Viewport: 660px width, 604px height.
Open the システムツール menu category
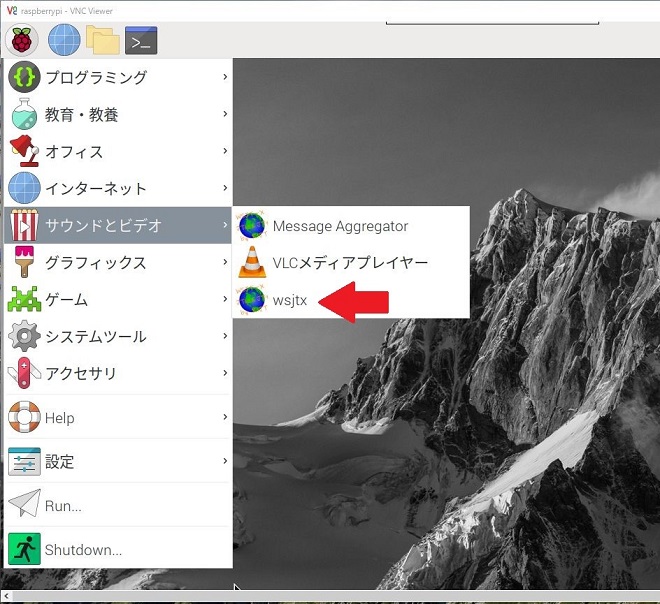(x=118, y=336)
